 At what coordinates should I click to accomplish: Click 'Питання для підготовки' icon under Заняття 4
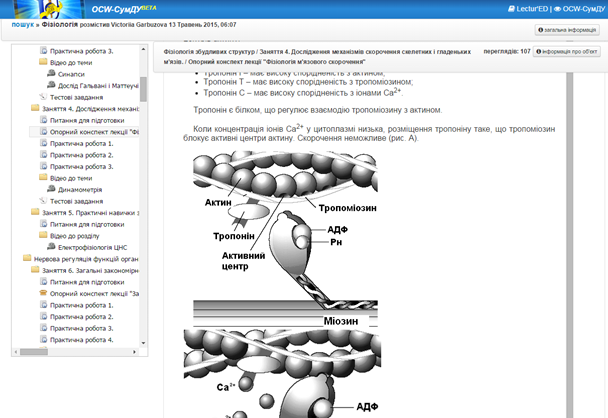[43, 119]
